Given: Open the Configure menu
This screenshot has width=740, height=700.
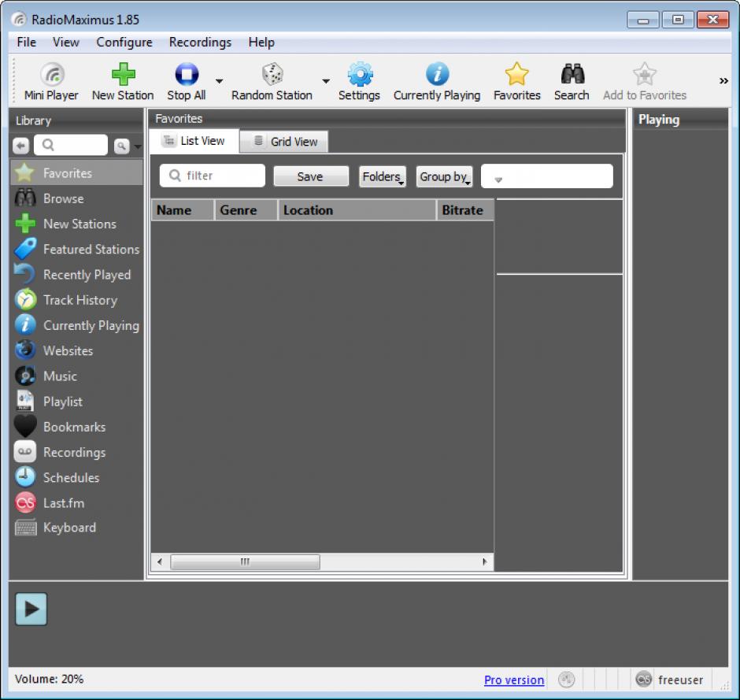Looking at the screenshot, I should tap(124, 42).
